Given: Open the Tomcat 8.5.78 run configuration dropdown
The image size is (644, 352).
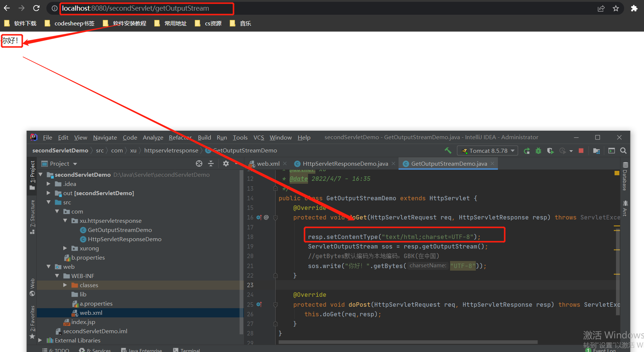Looking at the screenshot, I should pos(488,151).
